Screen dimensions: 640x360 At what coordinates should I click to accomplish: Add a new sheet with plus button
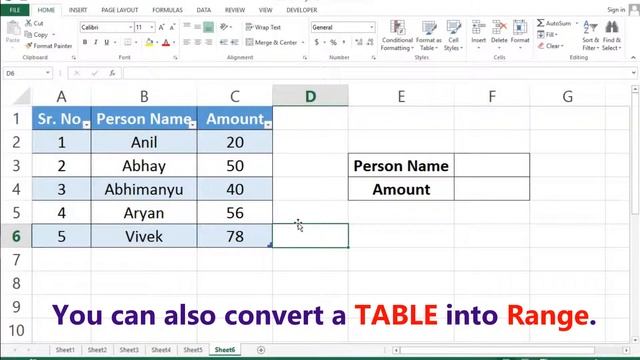261,350
